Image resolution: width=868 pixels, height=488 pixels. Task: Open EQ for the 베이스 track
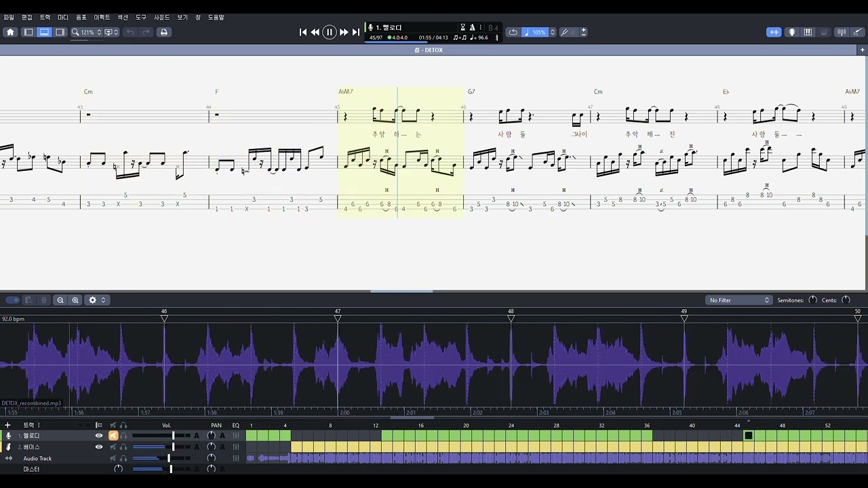236,447
